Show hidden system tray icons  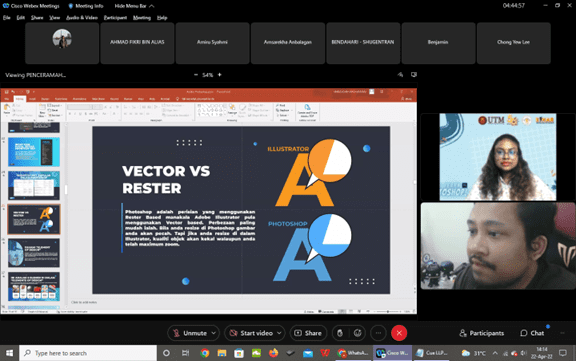pos(495,353)
